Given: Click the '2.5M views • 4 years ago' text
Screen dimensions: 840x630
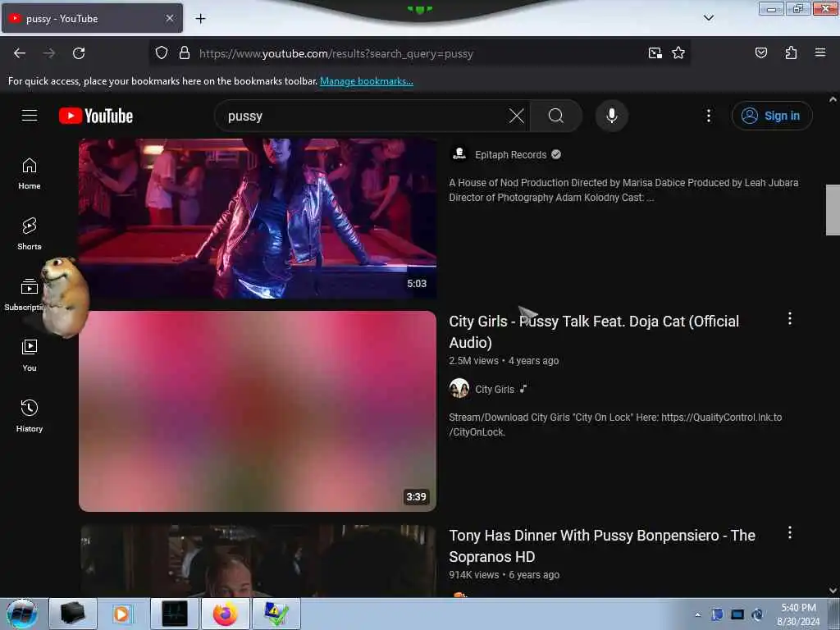Looking at the screenshot, I should (x=504, y=361).
